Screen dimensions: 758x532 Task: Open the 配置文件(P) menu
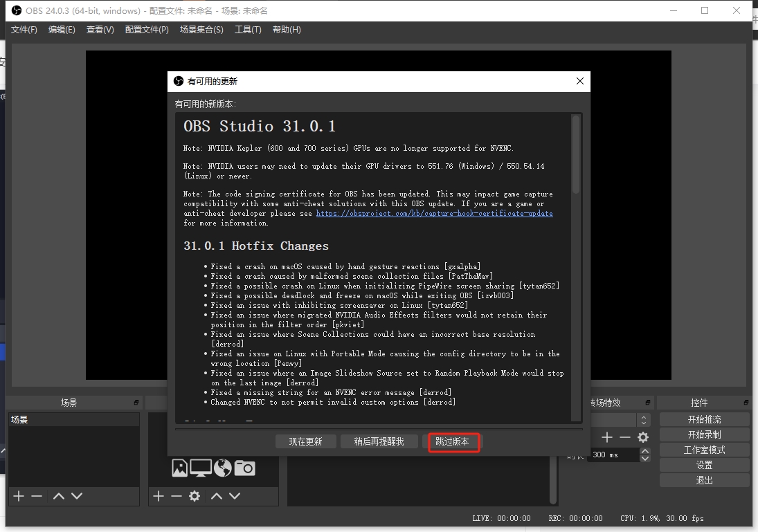(x=147, y=30)
